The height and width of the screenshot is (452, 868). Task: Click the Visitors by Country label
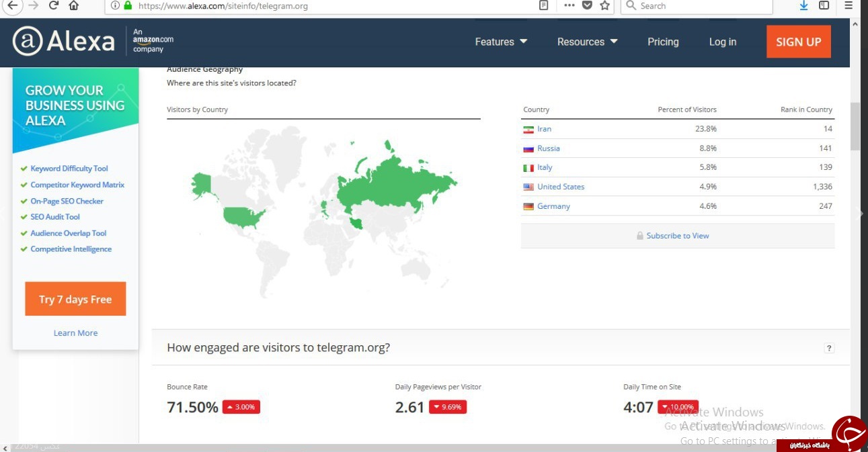[197, 109]
